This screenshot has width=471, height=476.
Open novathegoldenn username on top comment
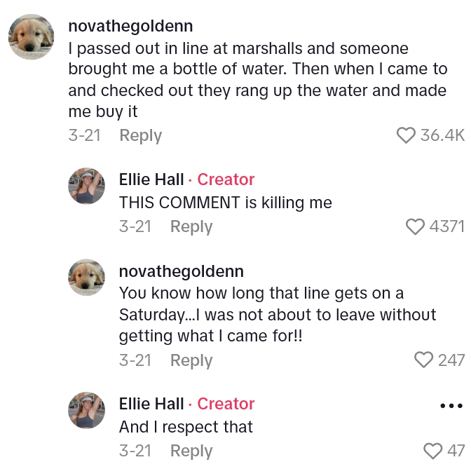(x=130, y=27)
